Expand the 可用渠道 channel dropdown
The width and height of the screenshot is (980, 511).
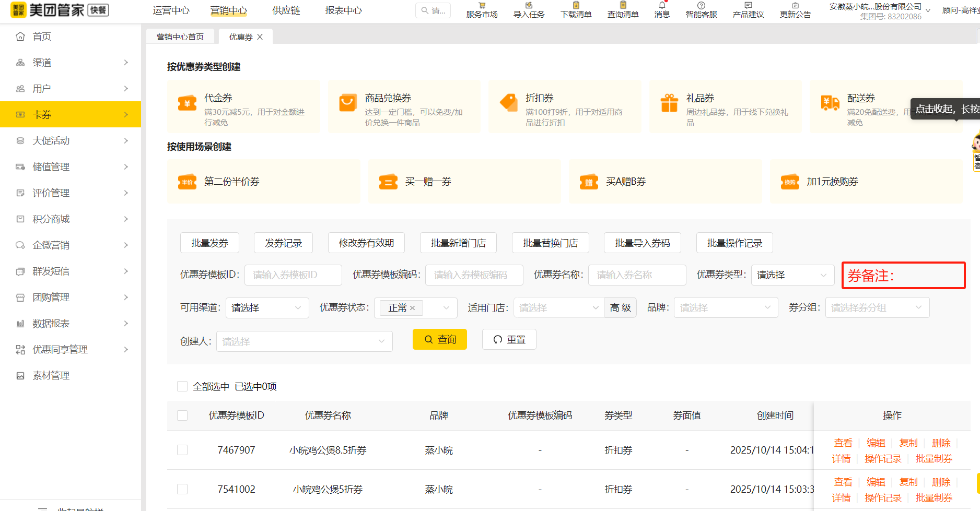point(267,307)
